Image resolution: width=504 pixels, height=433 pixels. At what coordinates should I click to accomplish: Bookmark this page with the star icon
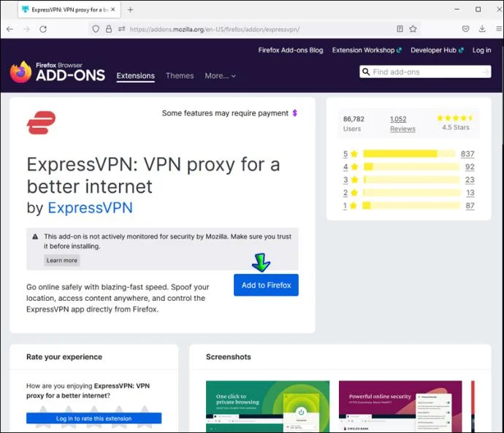pos(413,29)
